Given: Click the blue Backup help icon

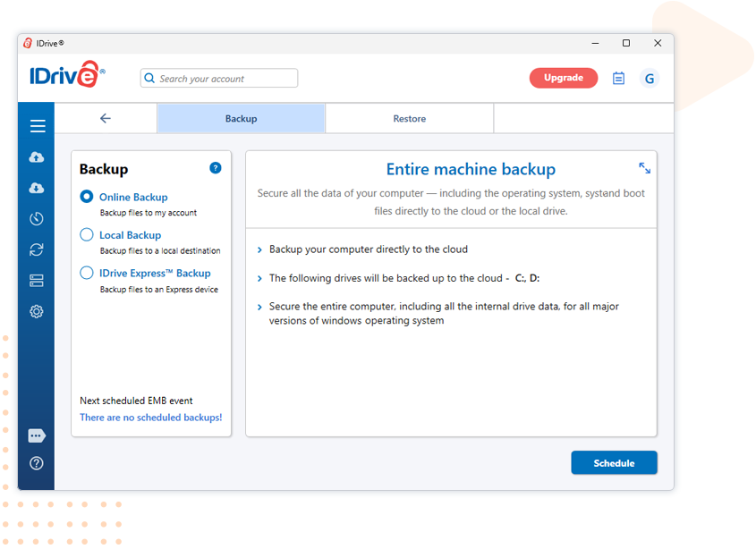Looking at the screenshot, I should pyautogui.click(x=216, y=168).
